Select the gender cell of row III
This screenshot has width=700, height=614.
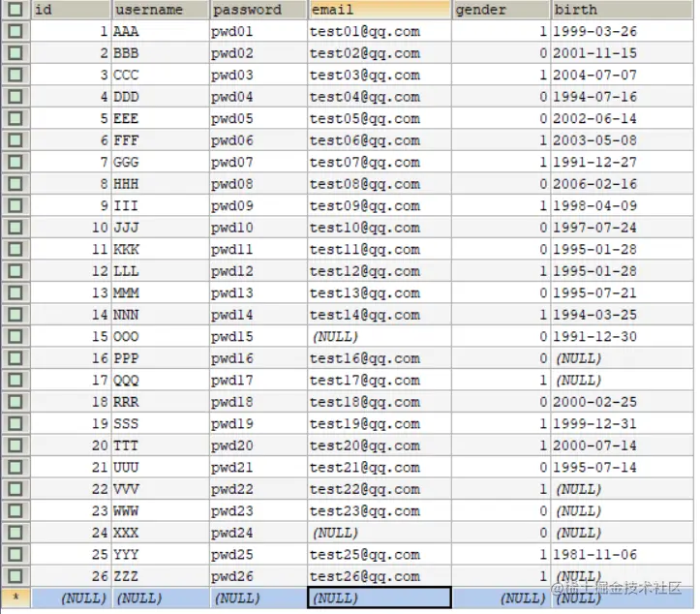(501, 206)
